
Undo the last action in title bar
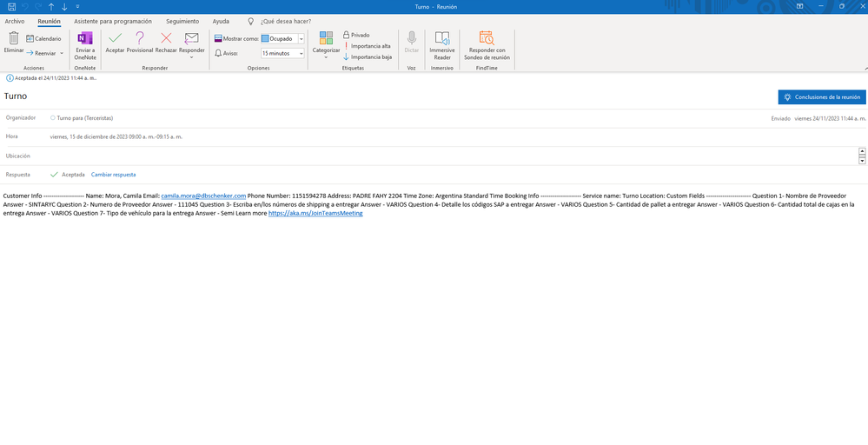[25, 7]
